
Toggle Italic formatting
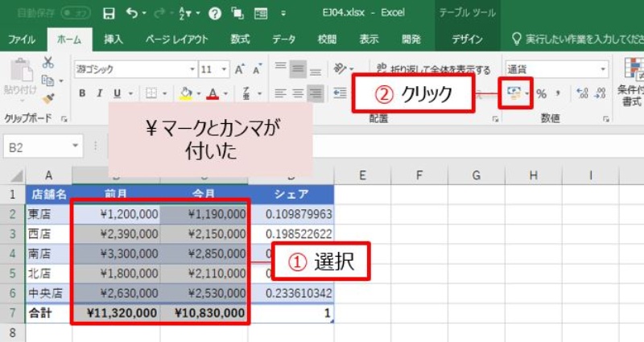pyautogui.click(x=99, y=93)
